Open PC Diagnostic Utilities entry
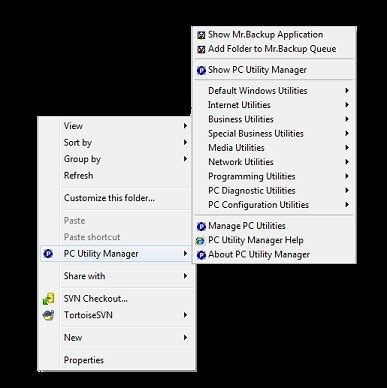Screen dimensions: 387x388 click(x=274, y=191)
